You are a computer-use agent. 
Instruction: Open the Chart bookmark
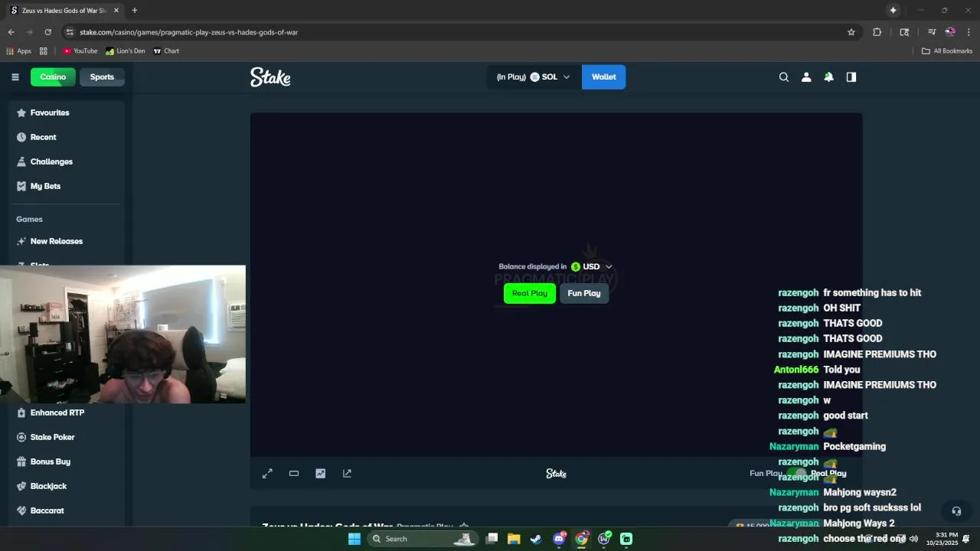(x=166, y=51)
